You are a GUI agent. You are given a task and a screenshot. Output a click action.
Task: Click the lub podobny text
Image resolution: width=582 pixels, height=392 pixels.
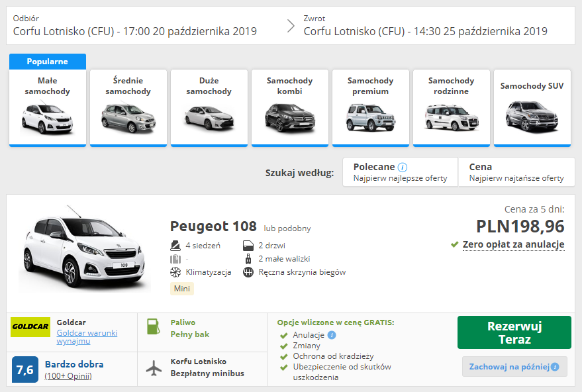(287, 228)
